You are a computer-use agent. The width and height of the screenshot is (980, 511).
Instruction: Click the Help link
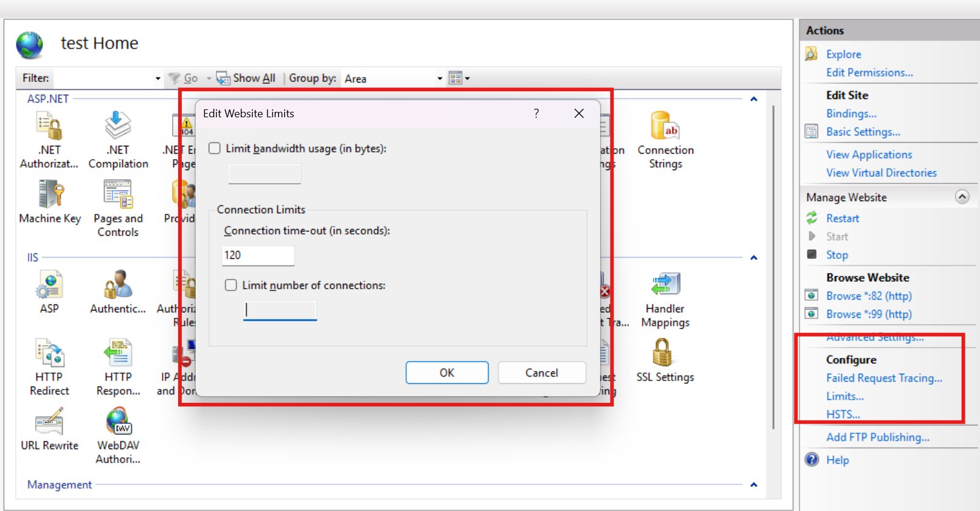tap(837, 460)
